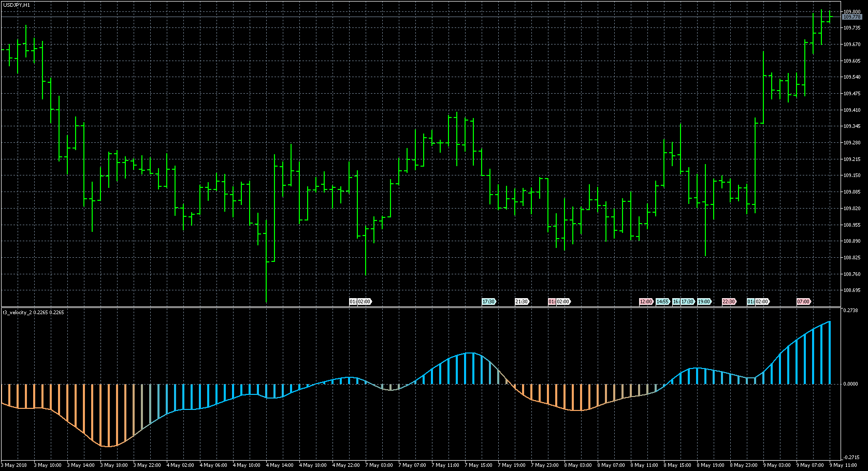868x471 pixels.
Task: Click the 0.2738 indicator scale maximum
Action: coord(850,311)
